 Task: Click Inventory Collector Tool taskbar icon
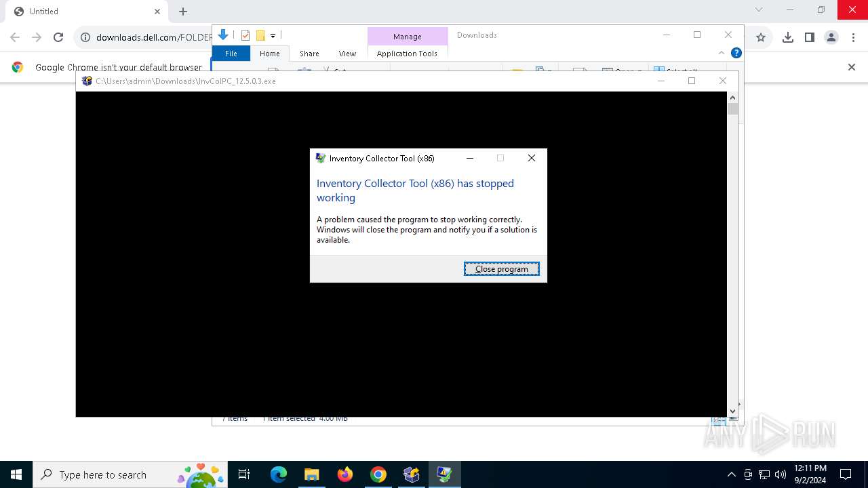(x=445, y=474)
